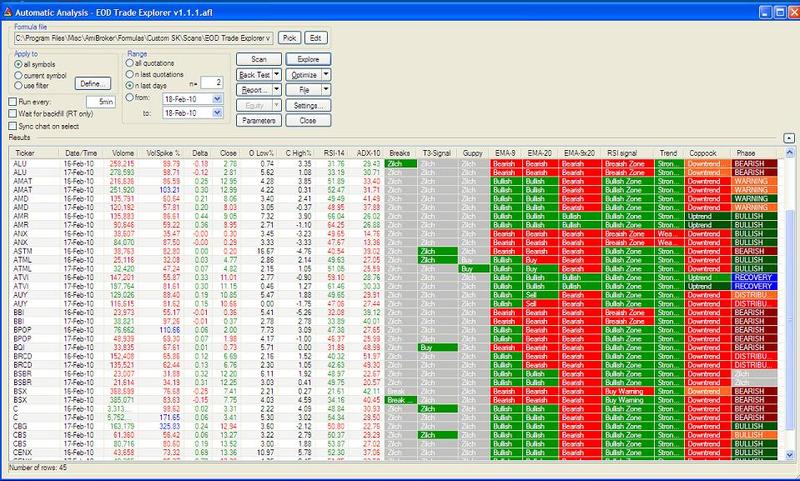Click the Buy T3-Signal cell for BQI
This screenshot has width=800, height=481.
click(437, 348)
